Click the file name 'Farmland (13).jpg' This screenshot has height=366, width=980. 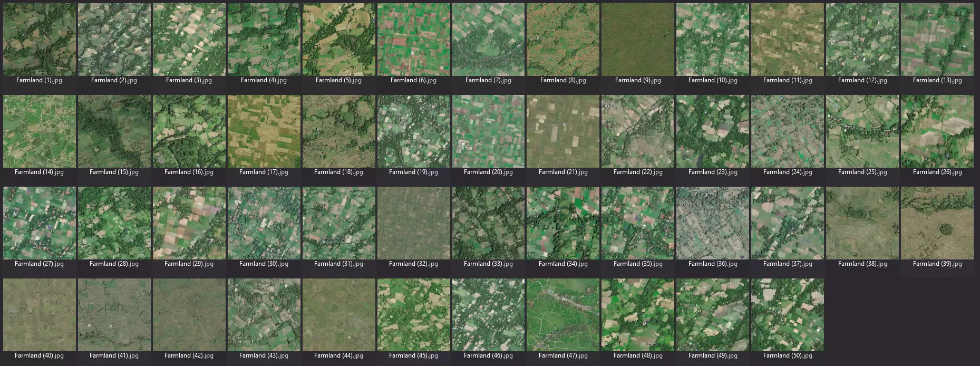click(937, 81)
